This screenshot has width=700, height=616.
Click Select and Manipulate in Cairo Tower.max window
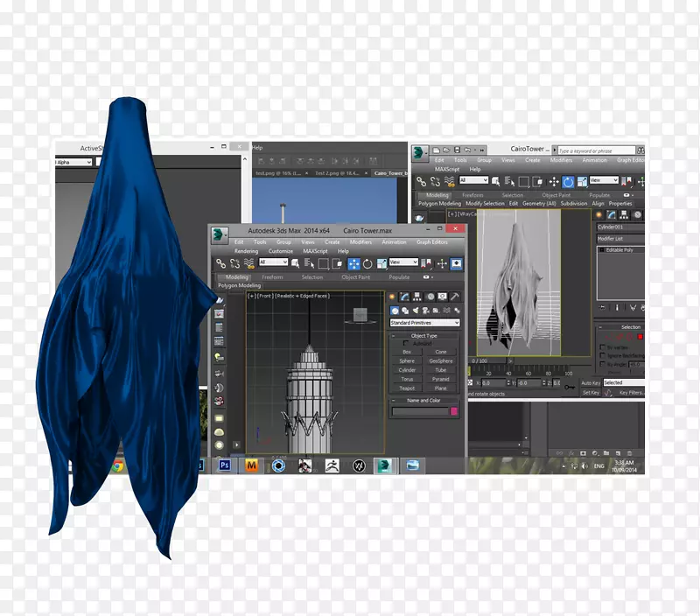[442, 263]
